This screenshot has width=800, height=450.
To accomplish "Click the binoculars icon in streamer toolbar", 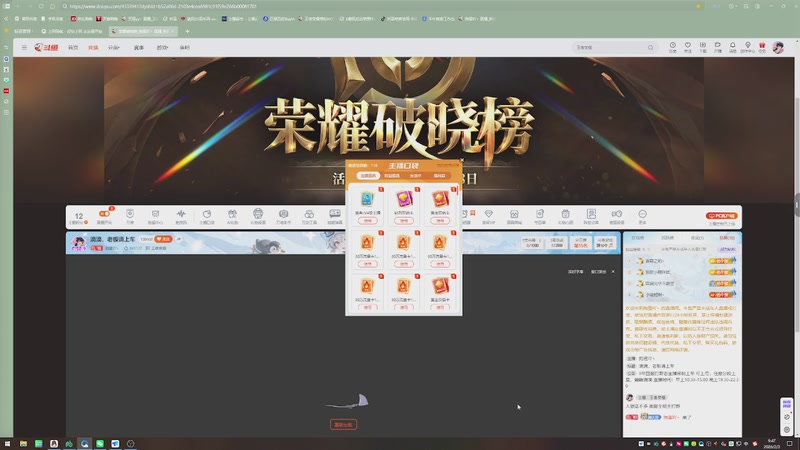I will [x=309, y=216].
